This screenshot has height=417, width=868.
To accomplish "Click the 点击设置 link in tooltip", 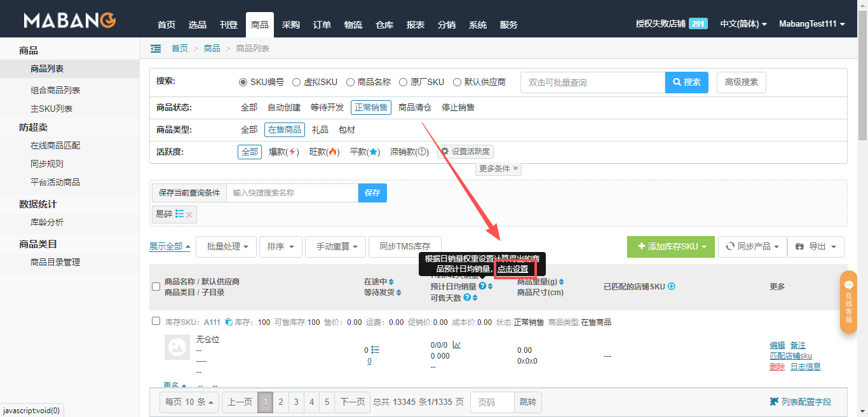I will point(513,269).
